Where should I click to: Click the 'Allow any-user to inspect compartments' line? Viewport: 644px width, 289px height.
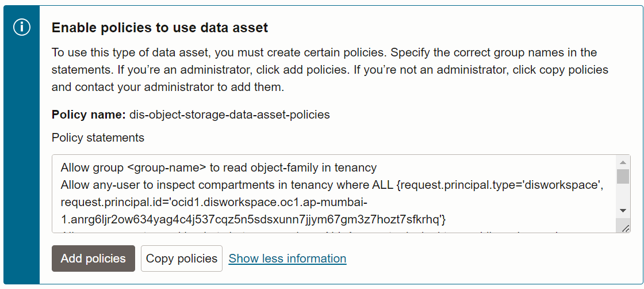coord(332,185)
